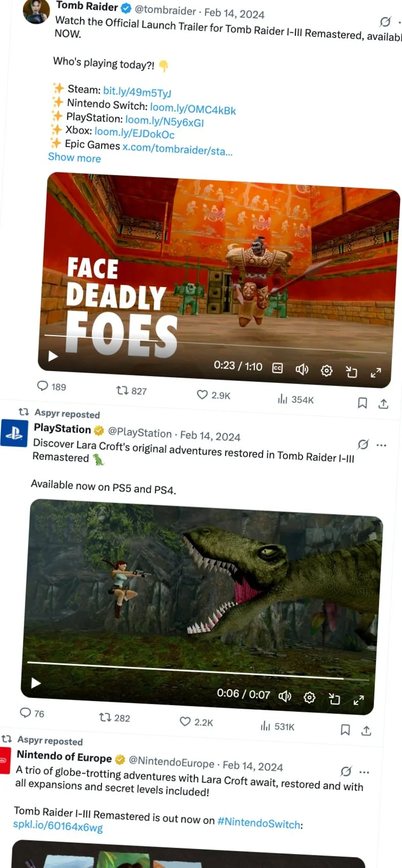Open the Steam link bit.ly/49m5TyJ
Image resolution: width=402 pixels, height=868 pixels.
coord(137,92)
